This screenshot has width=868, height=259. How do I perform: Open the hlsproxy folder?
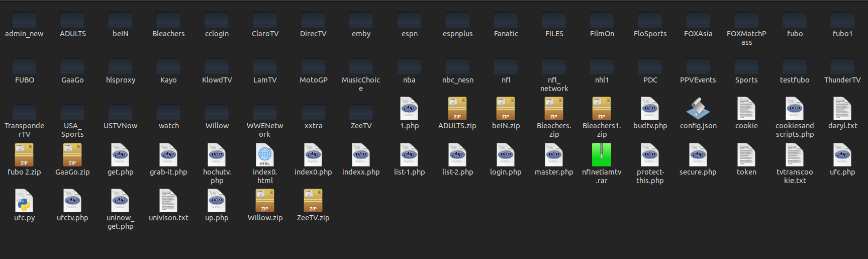click(121, 66)
